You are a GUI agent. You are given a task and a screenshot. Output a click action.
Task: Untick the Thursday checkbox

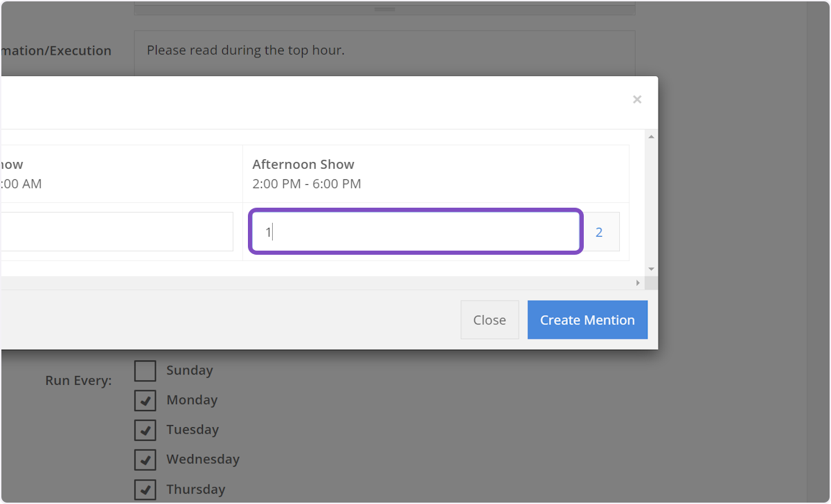click(x=145, y=489)
